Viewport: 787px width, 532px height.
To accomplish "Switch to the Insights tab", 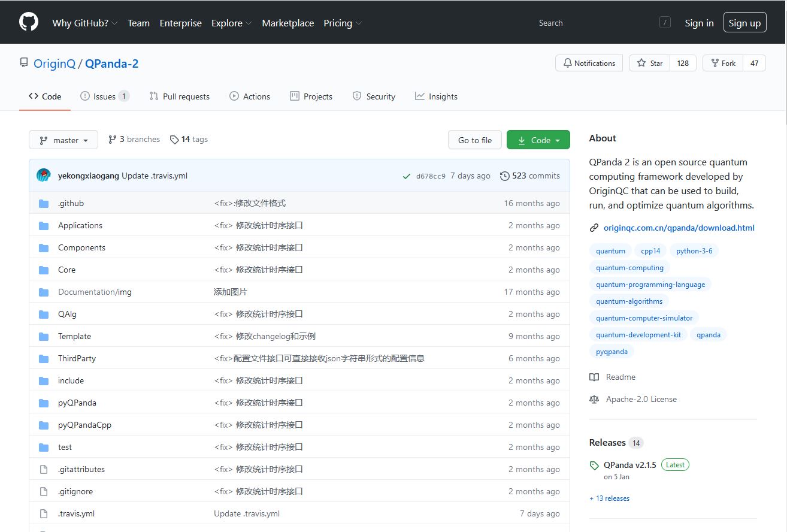I will [x=437, y=96].
